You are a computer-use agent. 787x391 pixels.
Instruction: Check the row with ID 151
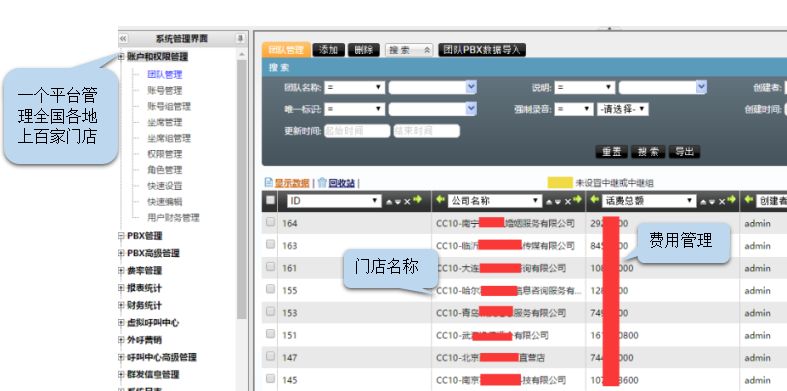click(271, 333)
